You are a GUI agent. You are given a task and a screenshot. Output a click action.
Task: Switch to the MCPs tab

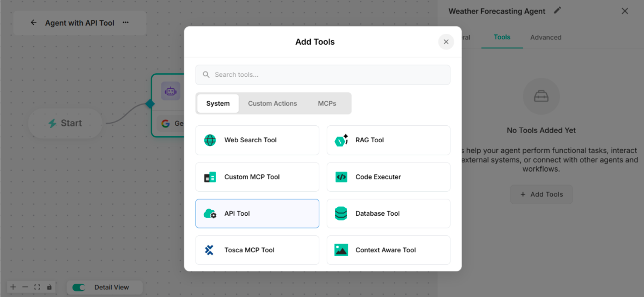tap(327, 103)
